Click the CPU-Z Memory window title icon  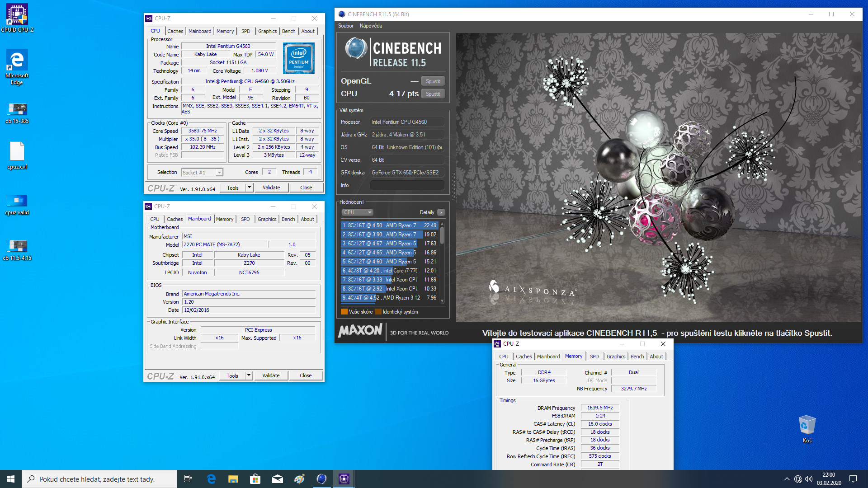pyautogui.click(x=497, y=344)
